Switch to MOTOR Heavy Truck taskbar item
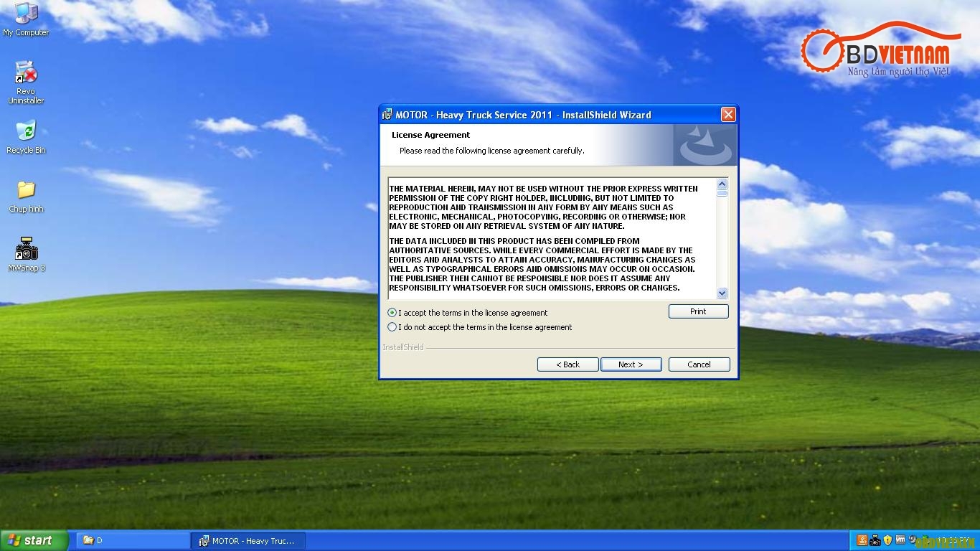This screenshot has width=980, height=551. tap(248, 540)
